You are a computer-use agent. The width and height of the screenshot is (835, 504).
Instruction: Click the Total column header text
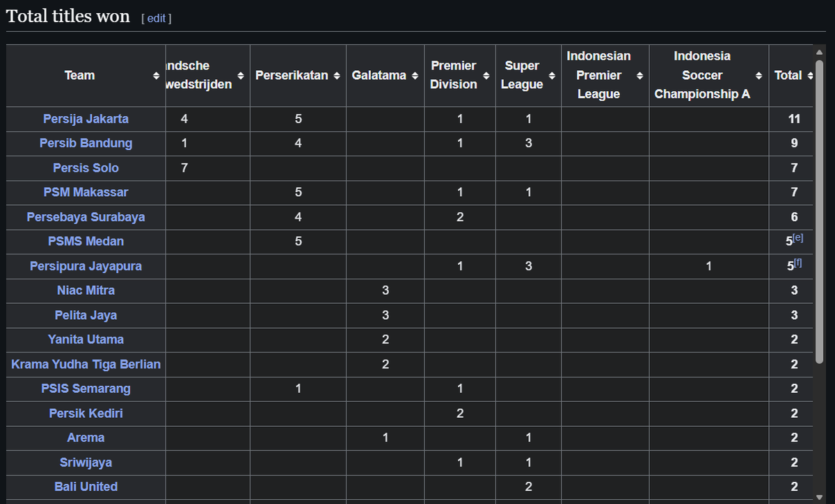[788, 76]
